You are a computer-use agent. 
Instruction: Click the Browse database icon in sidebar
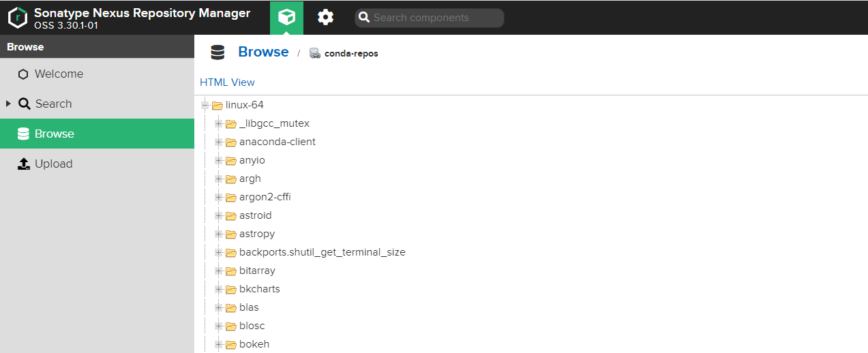pos(23,134)
